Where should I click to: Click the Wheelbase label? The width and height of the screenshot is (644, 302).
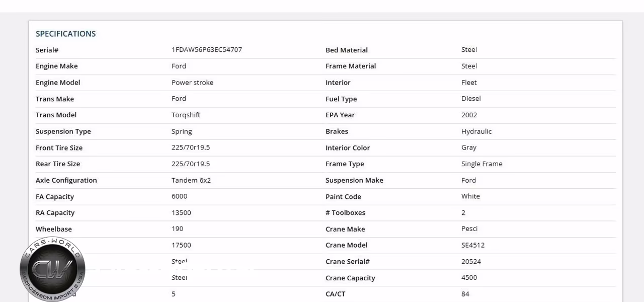click(x=54, y=229)
